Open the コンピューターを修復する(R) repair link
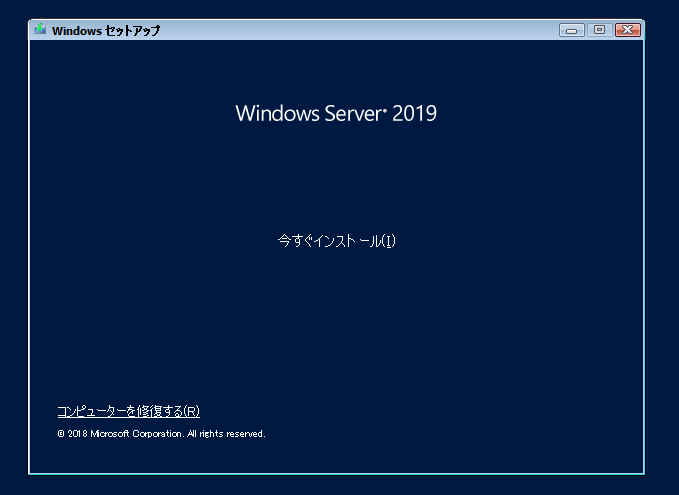This screenshot has height=495, width=679. [129, 411]
